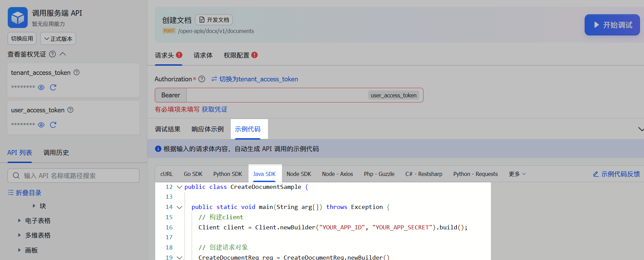This screenshot has height=260, width=644.
Task: Click the Bearer token input field
Action: pos(276,95)
